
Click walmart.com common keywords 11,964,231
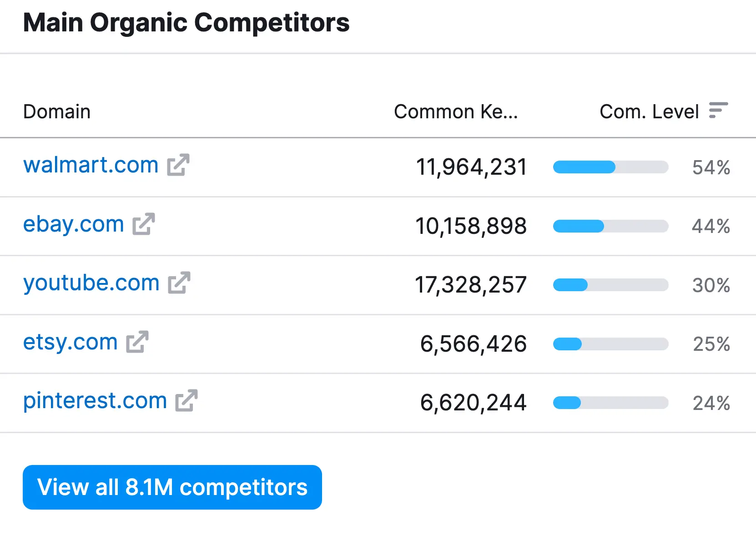471,167
